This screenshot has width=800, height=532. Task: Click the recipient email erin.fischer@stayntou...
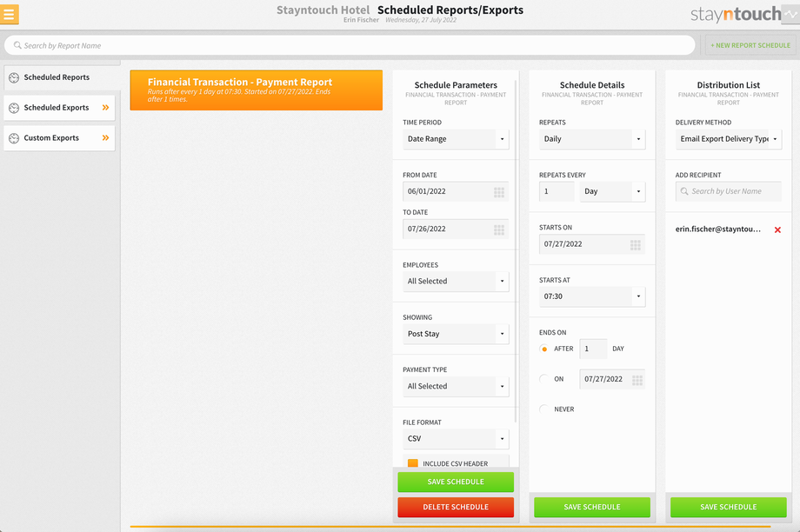coord(718,229)
